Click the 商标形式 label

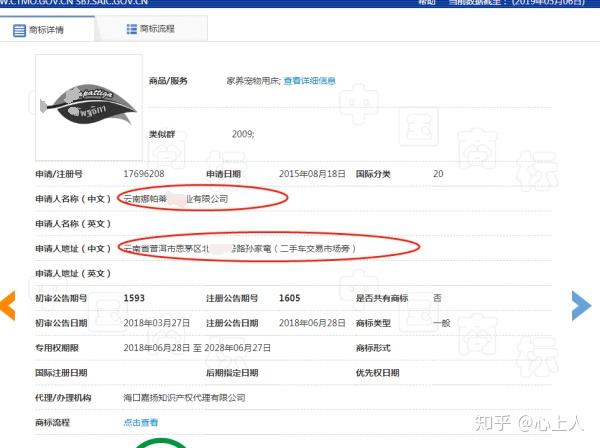point(373,348)
